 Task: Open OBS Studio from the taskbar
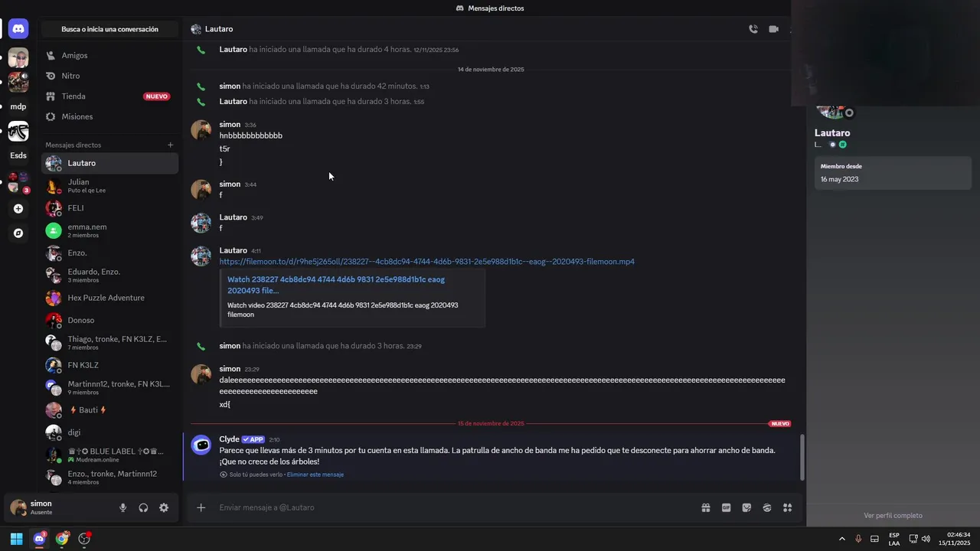pyautogui.click(x=84, y=539)
